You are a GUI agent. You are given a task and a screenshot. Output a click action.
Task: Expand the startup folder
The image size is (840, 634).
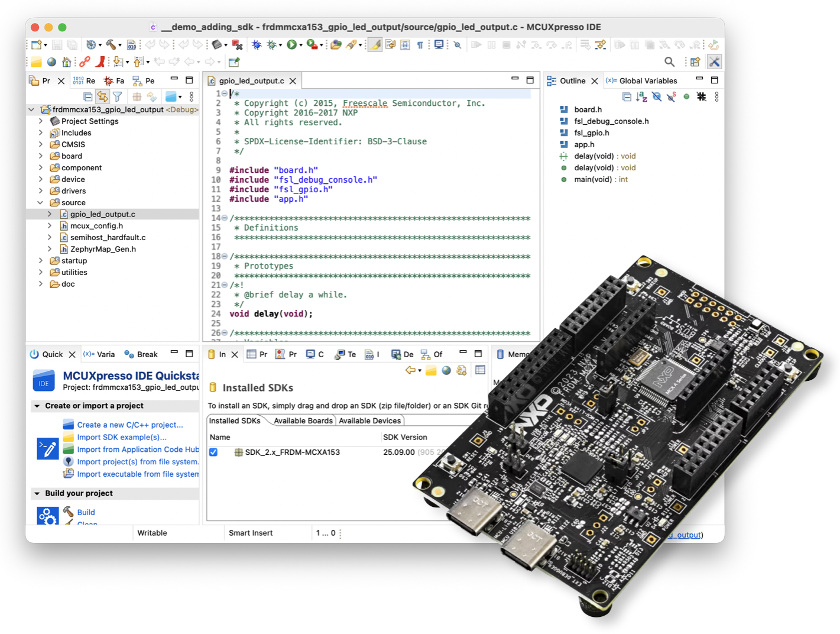point(41,261)
